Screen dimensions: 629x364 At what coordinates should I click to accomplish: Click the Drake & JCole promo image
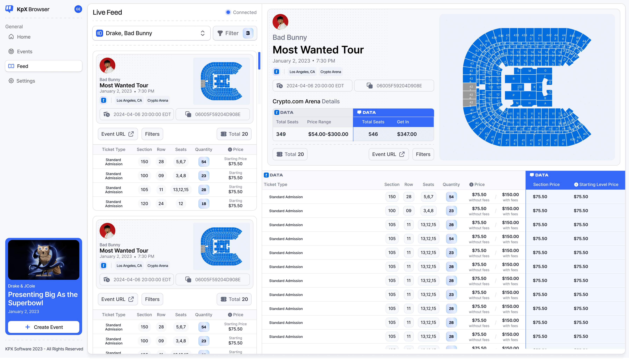pyautogui.click(x=44, y=260)
